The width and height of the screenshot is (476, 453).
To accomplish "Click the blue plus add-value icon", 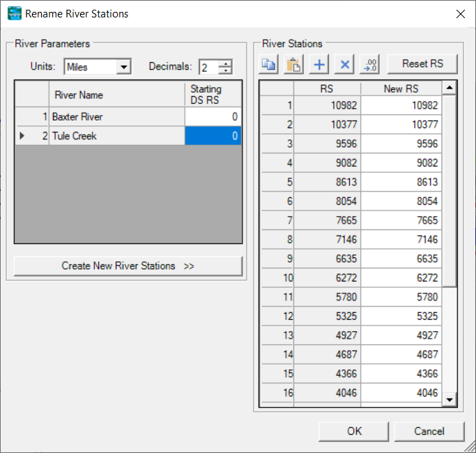I will click(x=318, y=64).
